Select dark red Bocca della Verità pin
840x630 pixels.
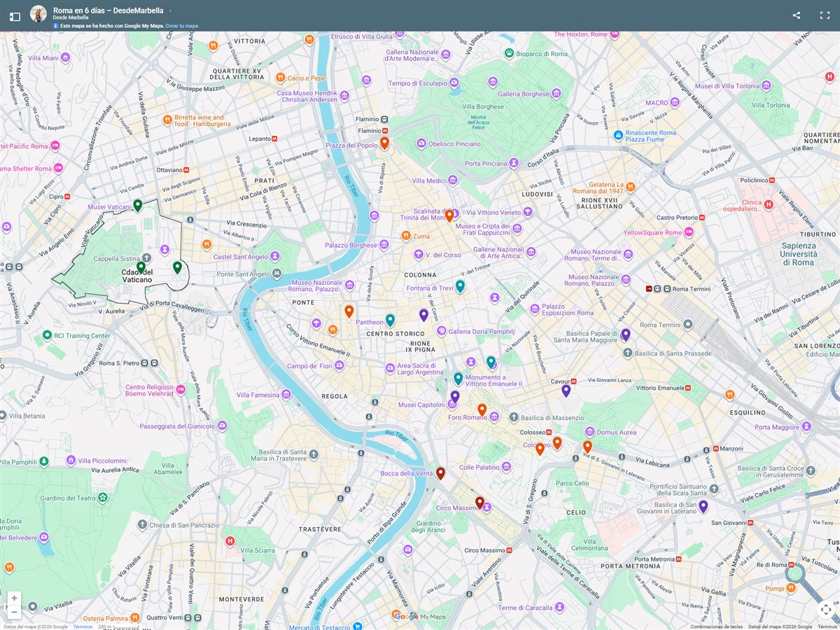pyautogui.click(x=440, y=473)
